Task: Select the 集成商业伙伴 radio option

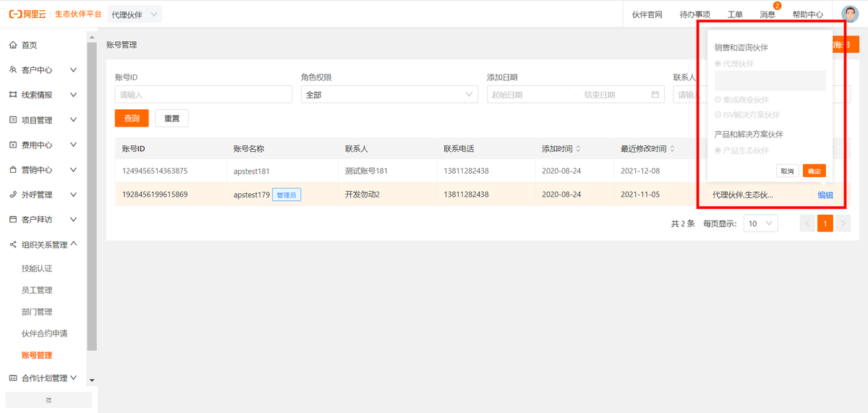Action: [718, 100]
